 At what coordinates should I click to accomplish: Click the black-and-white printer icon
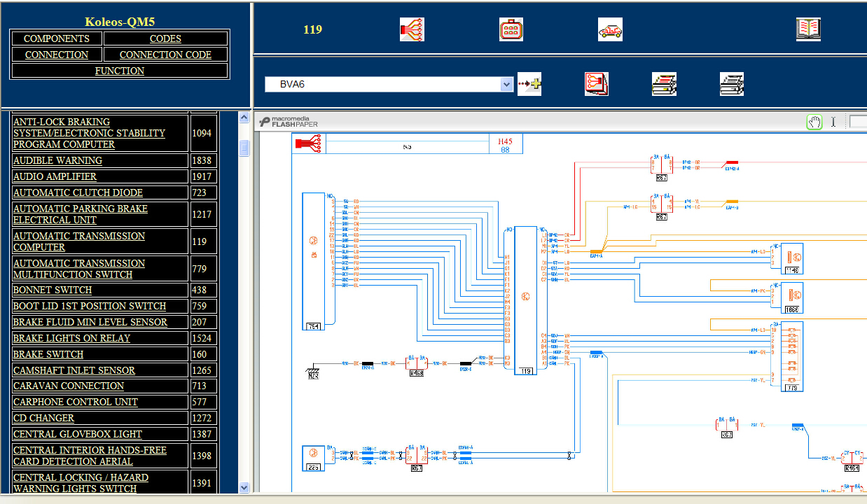732,84
